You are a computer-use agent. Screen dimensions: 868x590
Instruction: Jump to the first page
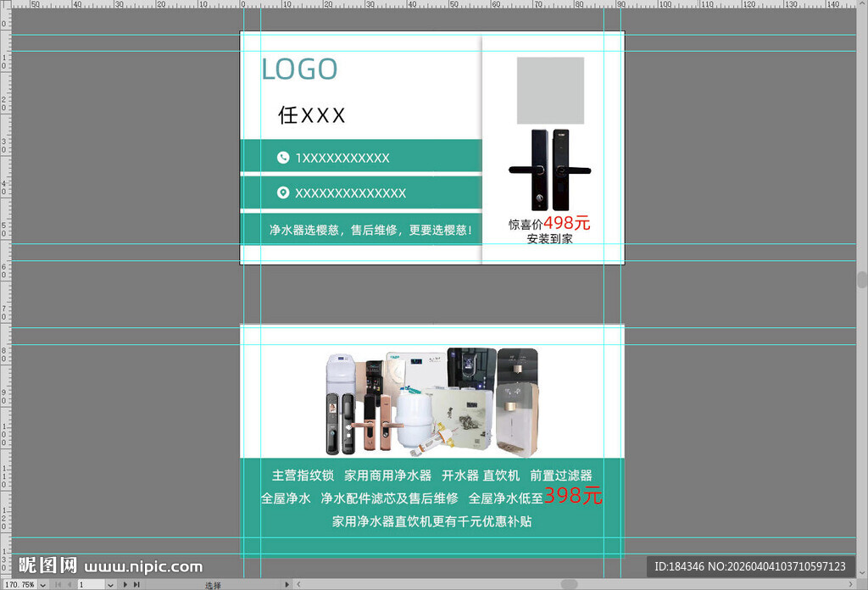point(58,584)
